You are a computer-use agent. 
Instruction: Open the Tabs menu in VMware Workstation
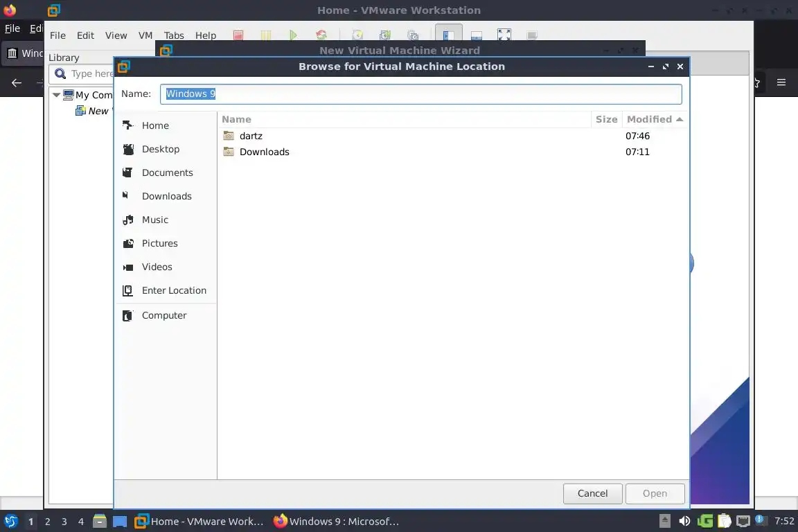coord(174,35)
